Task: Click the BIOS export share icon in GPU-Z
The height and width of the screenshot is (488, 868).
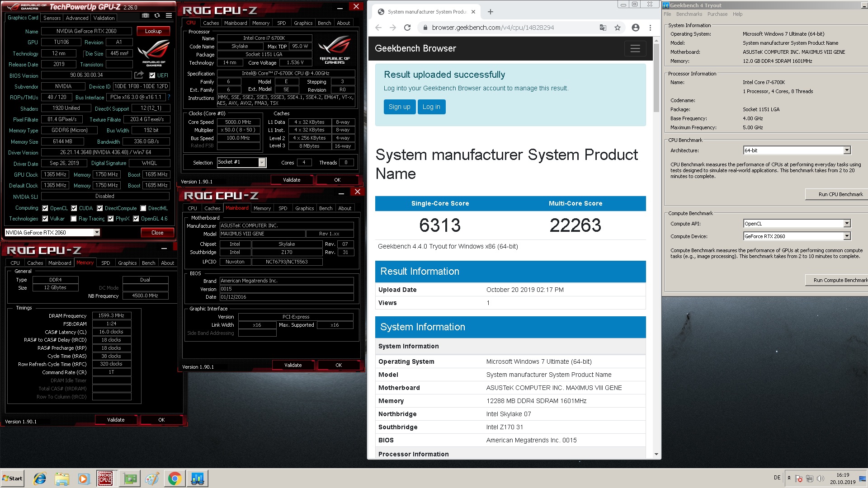Action: (x=139, y=75)
